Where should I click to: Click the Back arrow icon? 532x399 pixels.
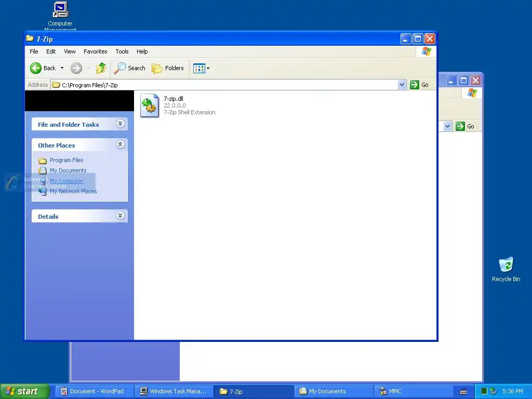pos(36,68)
